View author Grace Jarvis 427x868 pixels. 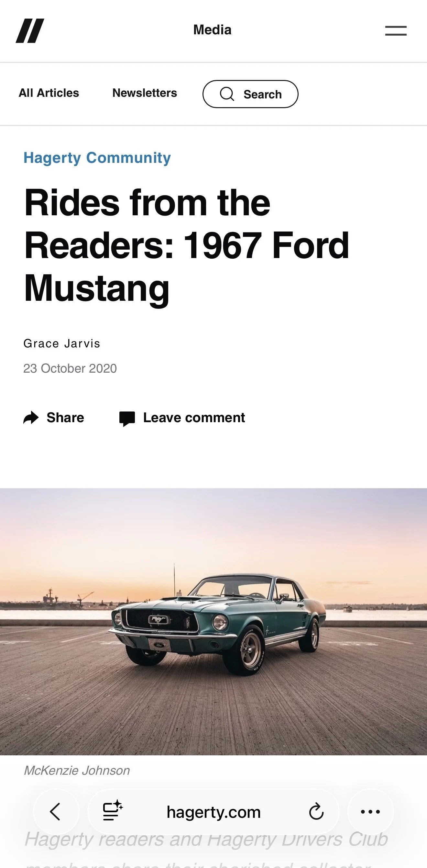(x=62, y=344)
